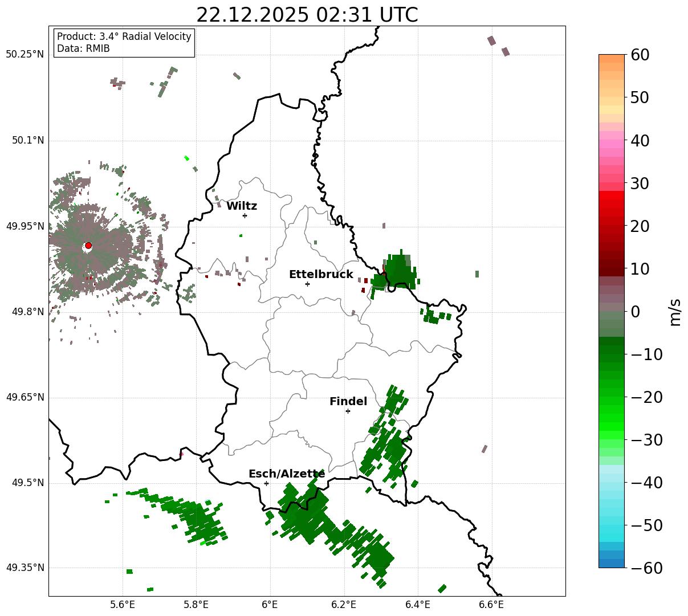The height and width of the screenshot is (616, 688).
Task: Click the 6.2°E longitude tick label
Action: pos(344,605)
